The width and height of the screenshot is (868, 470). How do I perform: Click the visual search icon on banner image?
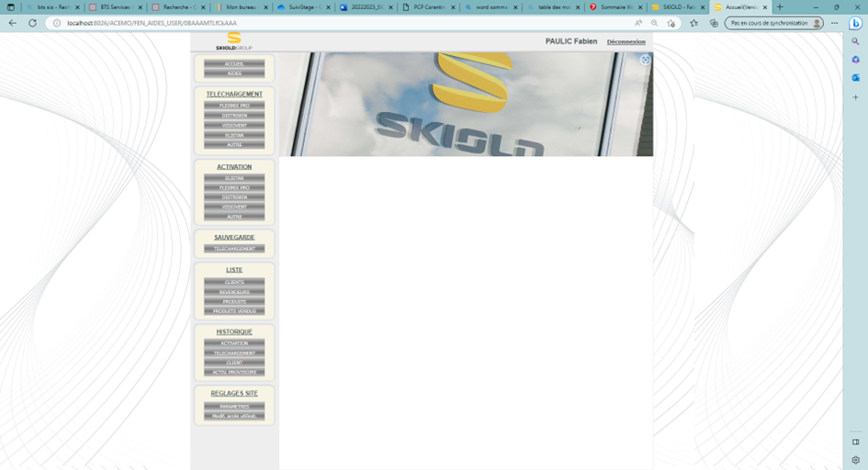pos(645,61)
